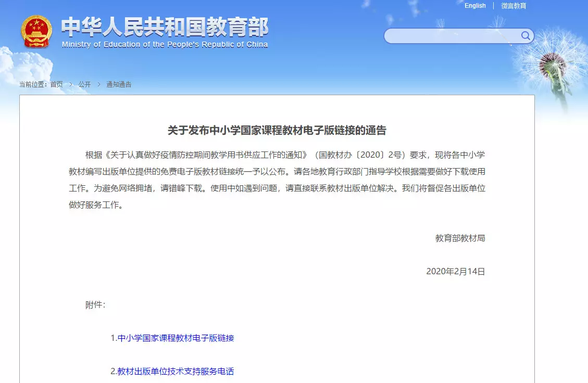Click the search magnifier icon

tap(526, 35)
